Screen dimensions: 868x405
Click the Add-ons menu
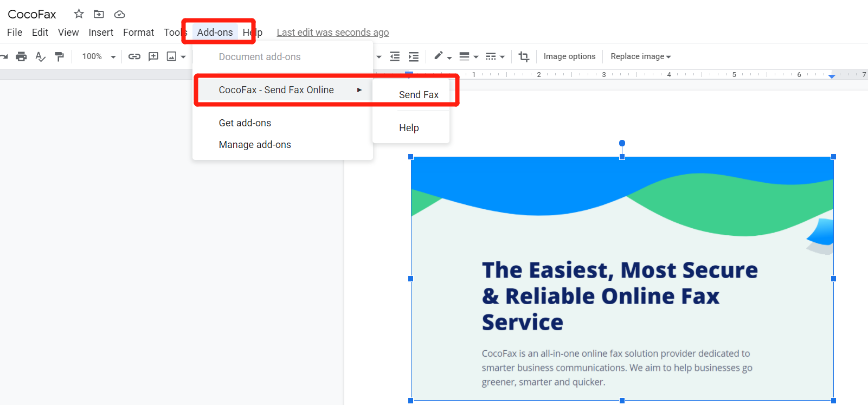tap(215, 33)
